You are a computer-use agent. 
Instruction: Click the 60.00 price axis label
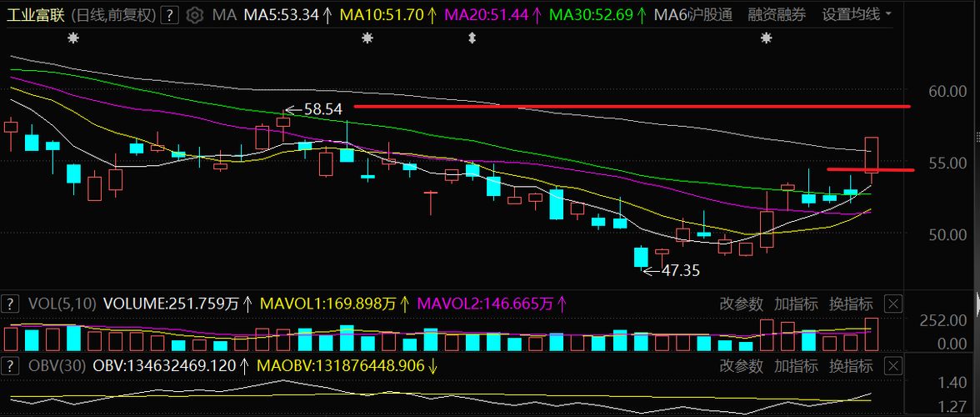947,91
